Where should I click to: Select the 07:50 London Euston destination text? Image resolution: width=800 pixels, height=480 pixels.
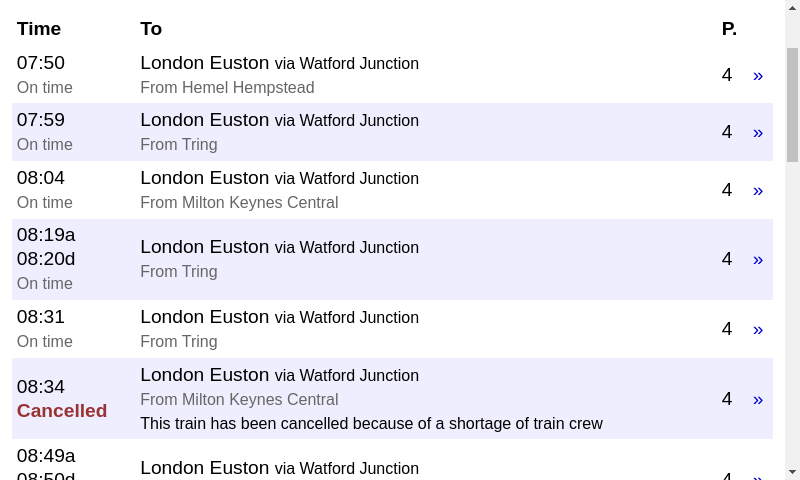(205, 63)
